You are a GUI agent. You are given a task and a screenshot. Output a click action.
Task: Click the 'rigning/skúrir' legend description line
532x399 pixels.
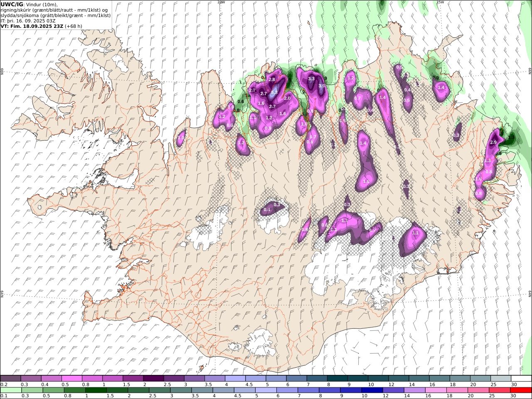(x=54, y=10)
